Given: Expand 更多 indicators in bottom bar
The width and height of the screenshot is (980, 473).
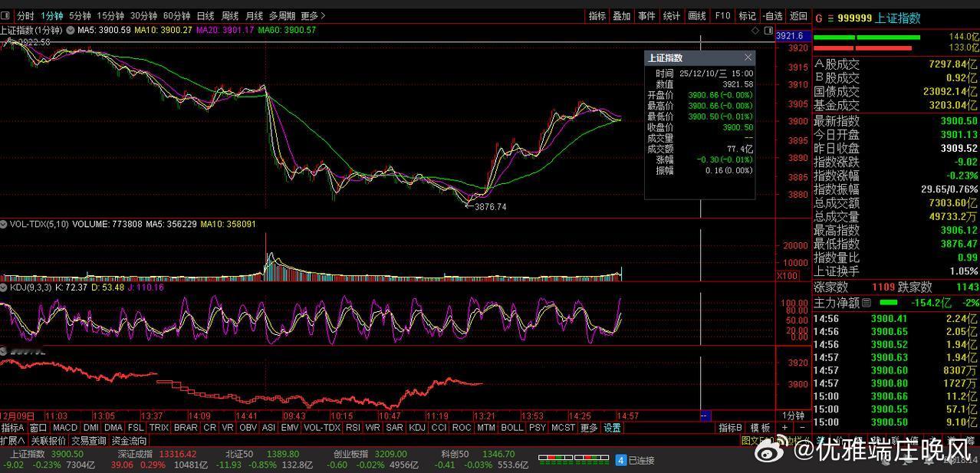Looking at the screenshot, I should click(589, 428).
